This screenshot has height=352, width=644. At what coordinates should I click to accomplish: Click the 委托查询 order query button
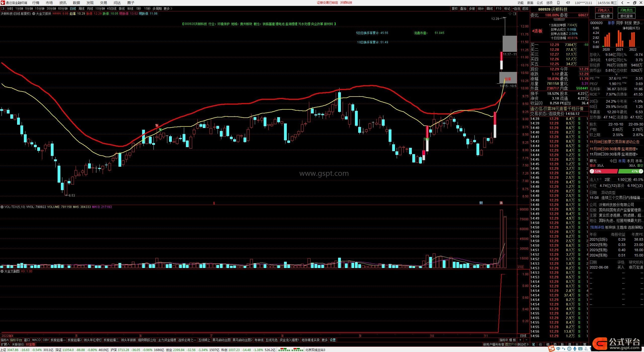[x=626, y=16]
